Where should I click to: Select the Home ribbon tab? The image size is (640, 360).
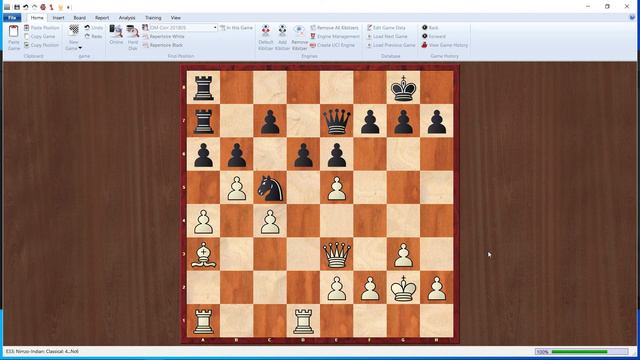coord(37,18)
